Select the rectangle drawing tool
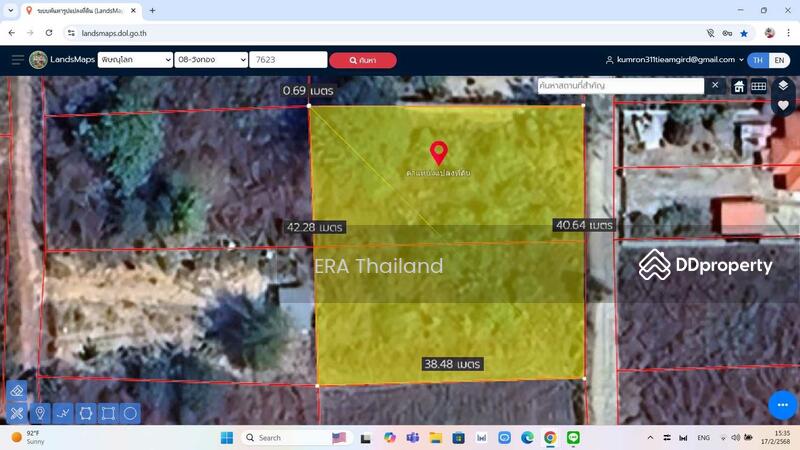This screenshot has height=450, width=800. tap(108, 413)
